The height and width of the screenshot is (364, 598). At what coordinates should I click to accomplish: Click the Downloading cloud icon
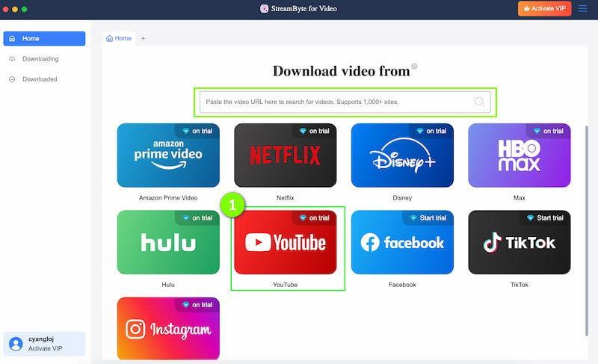pyautogui.click(x=12, y=59)
